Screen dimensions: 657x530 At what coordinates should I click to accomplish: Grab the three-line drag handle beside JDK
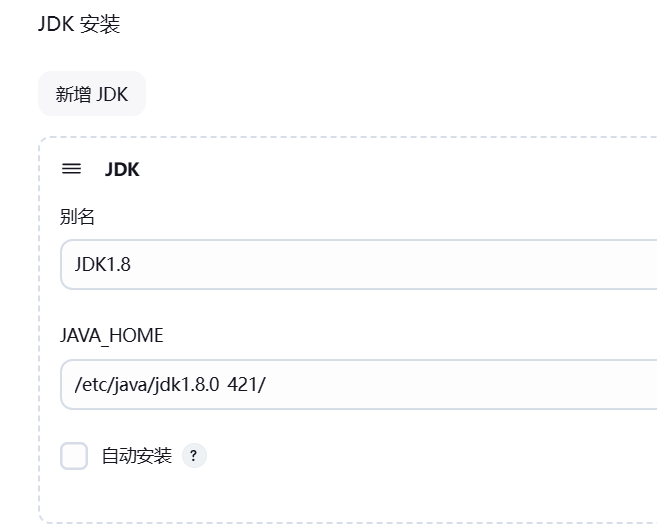coord(71,169)
